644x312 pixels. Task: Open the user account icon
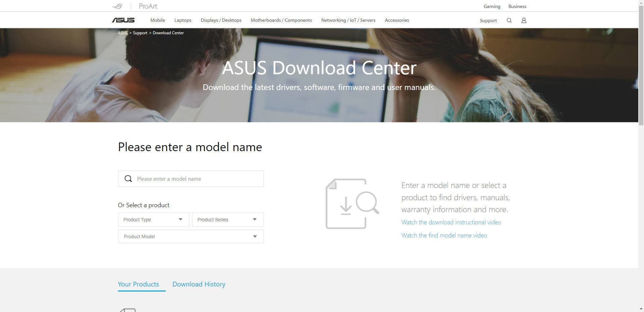(x=524, y=20)
